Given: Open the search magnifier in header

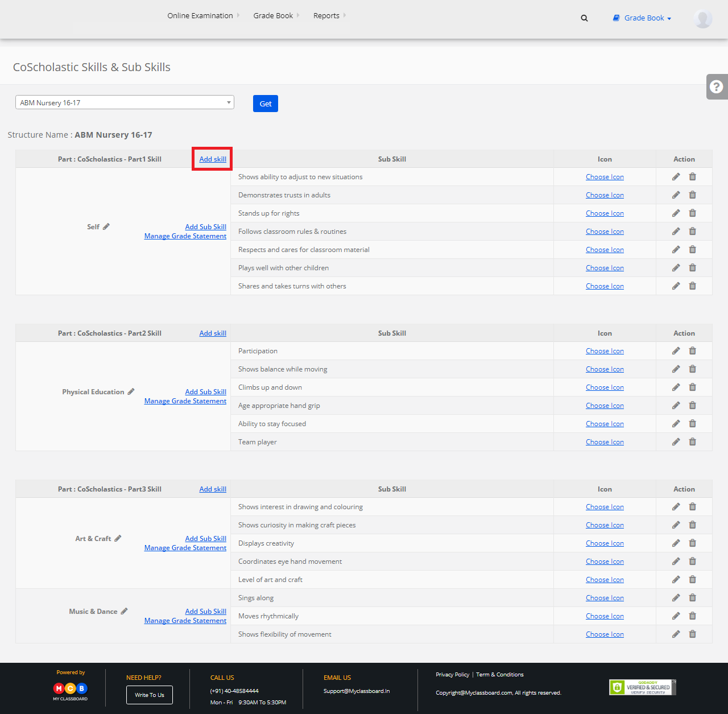Looking at the screenshot, I should (x=584, y=18).
